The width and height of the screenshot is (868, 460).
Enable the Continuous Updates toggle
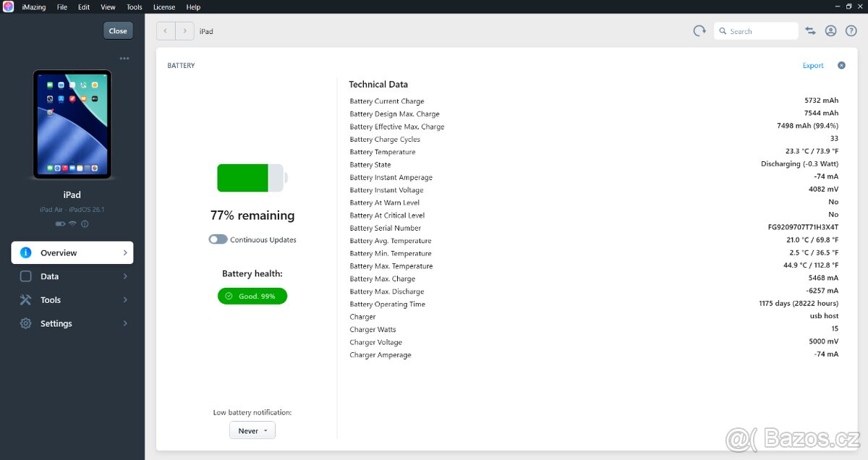click(x=218, y=239)
